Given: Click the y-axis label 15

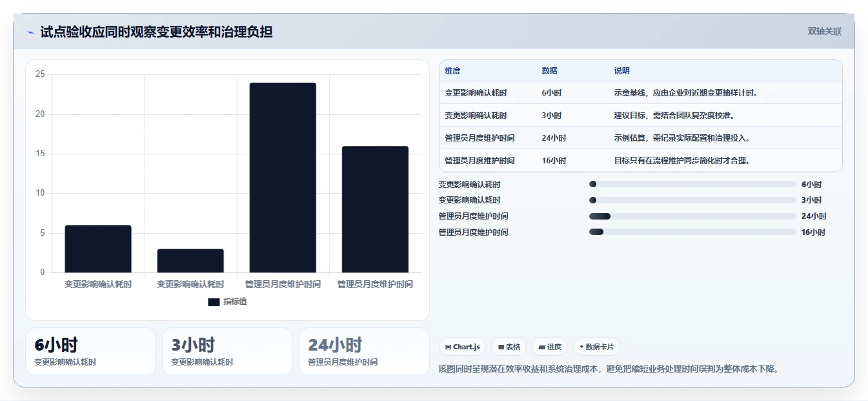Looking at the screenshot, I should 40,154.
